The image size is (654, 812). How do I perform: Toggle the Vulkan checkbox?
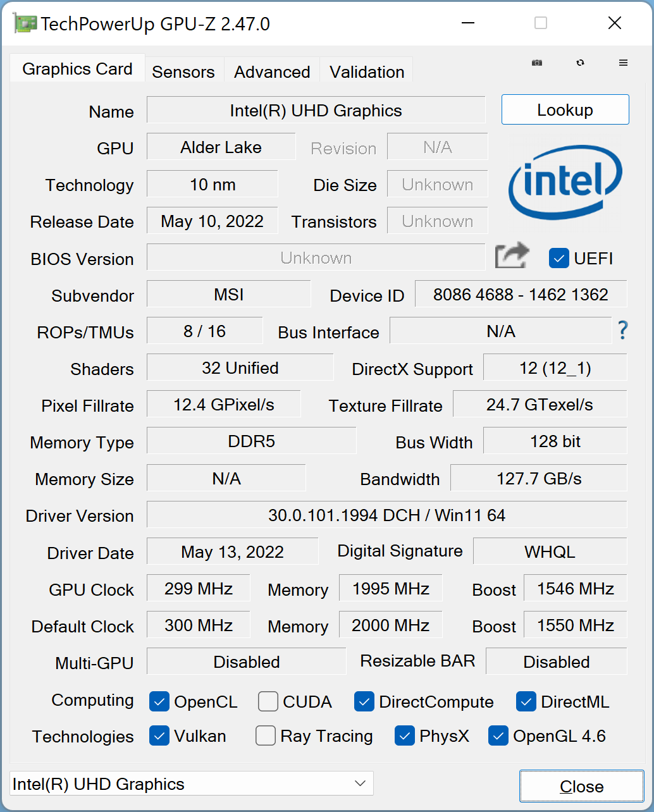(x=159, y=736)
